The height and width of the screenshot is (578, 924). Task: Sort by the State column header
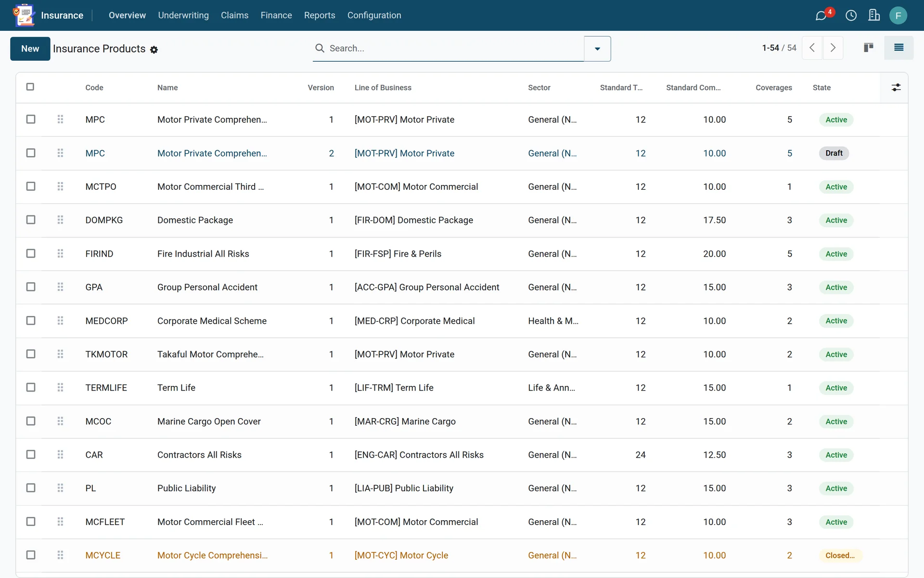(821, 88)
